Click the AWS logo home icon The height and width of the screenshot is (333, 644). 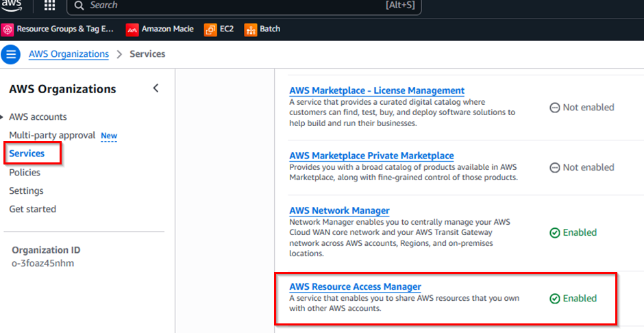[12, 5]
